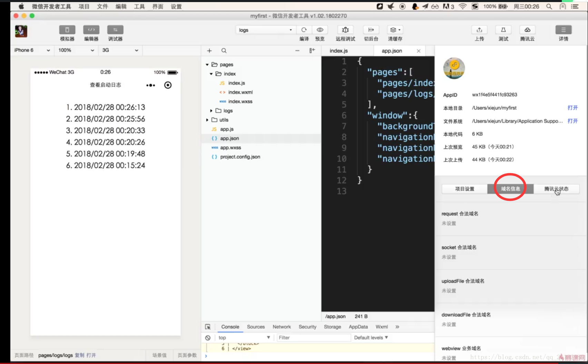Image resolution: width=588 pixels, height=364 pixels.
Task: Click the file tree more options icon
Action: click(x=297, y=51)
